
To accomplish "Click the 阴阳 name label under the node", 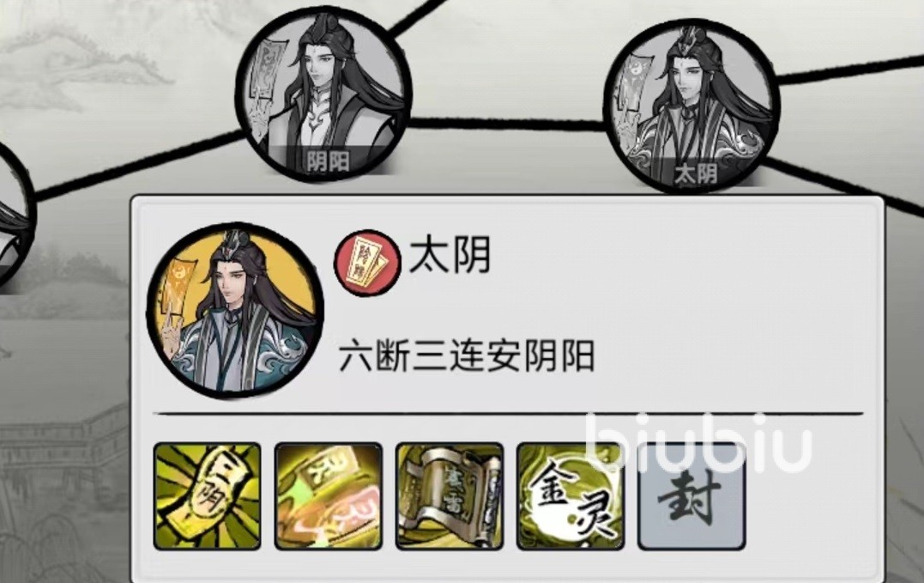I will tap(328, 161).
